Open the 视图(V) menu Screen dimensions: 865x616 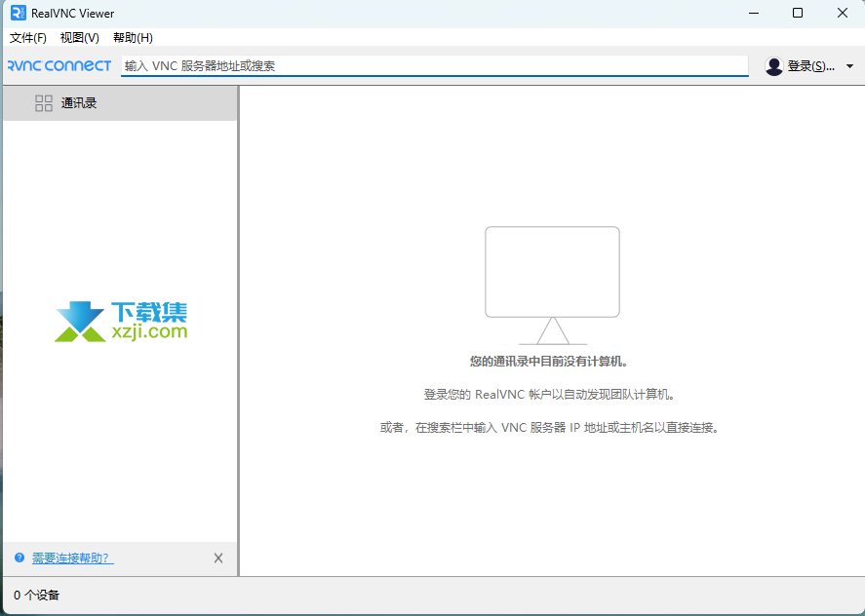[x=79, y=37]
